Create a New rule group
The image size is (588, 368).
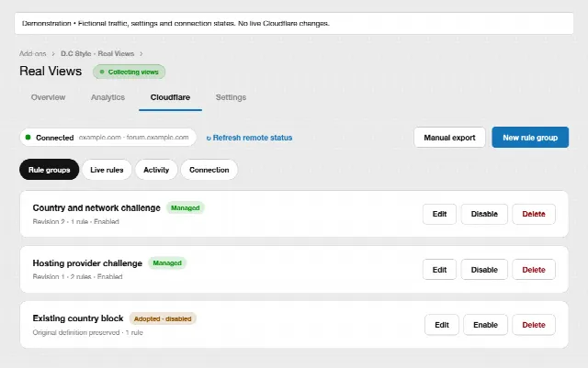pos(530,138)
